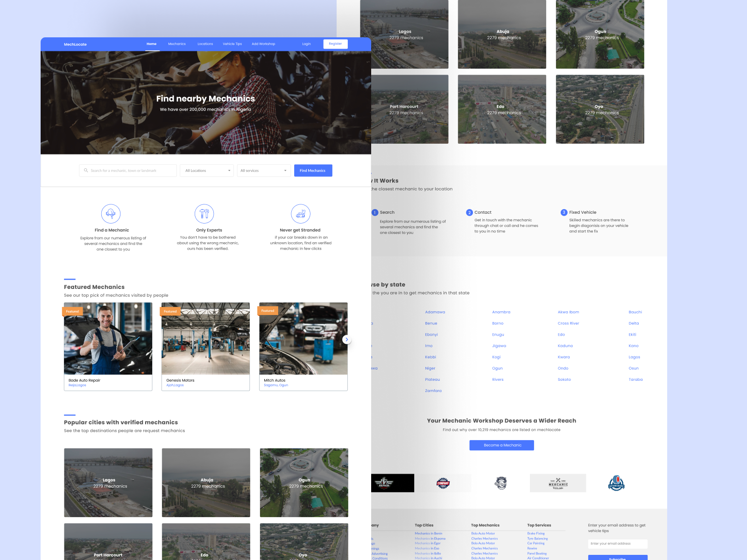Viewport: 747px width, 560px height.
Task: Click the Register button
Action: (x=335, y=44)
